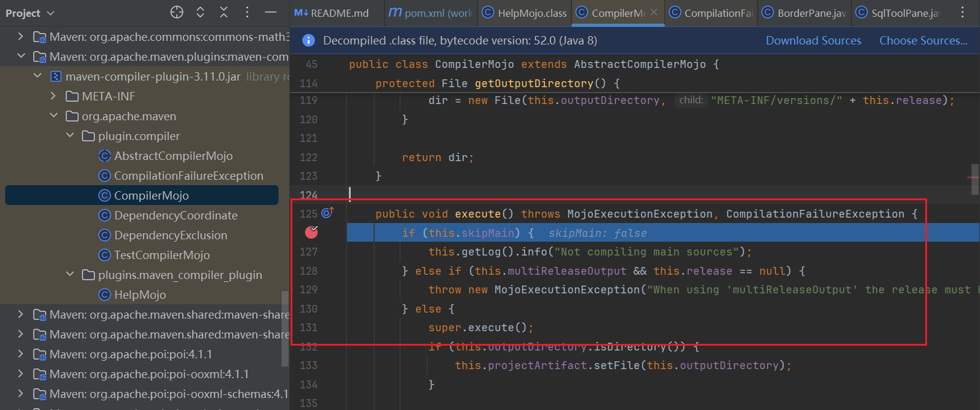Collapse the maven-compiler-plugin-3.11.0.jar node

(x=37, y=76)
